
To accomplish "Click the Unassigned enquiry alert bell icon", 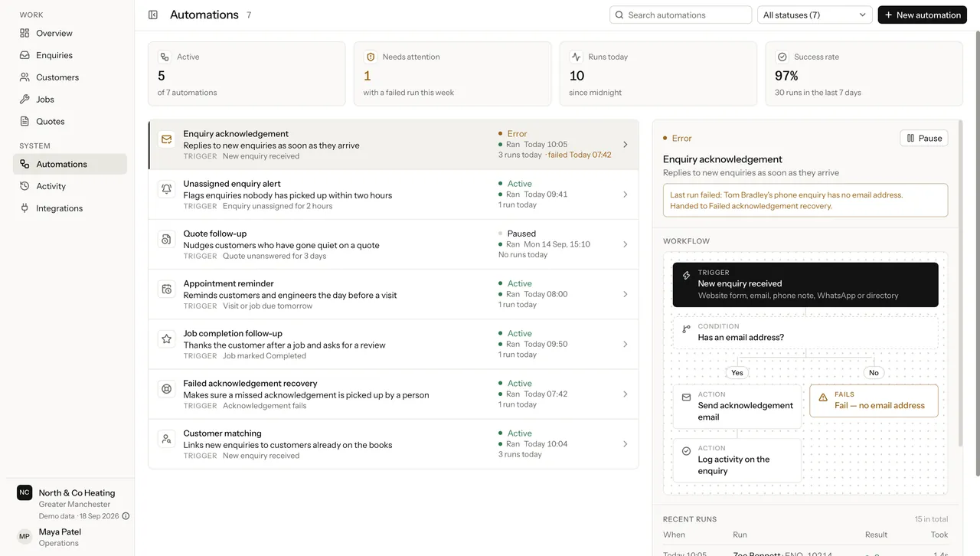I will 166,189.
